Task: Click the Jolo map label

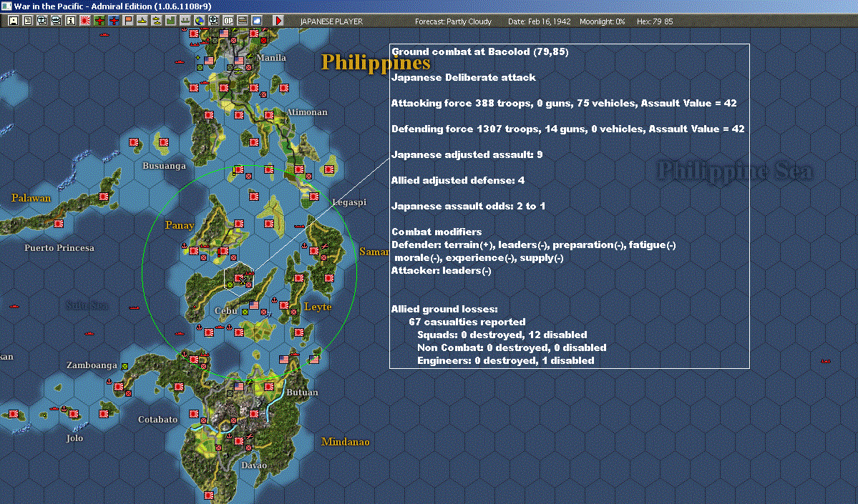Action: pos(74,438)
